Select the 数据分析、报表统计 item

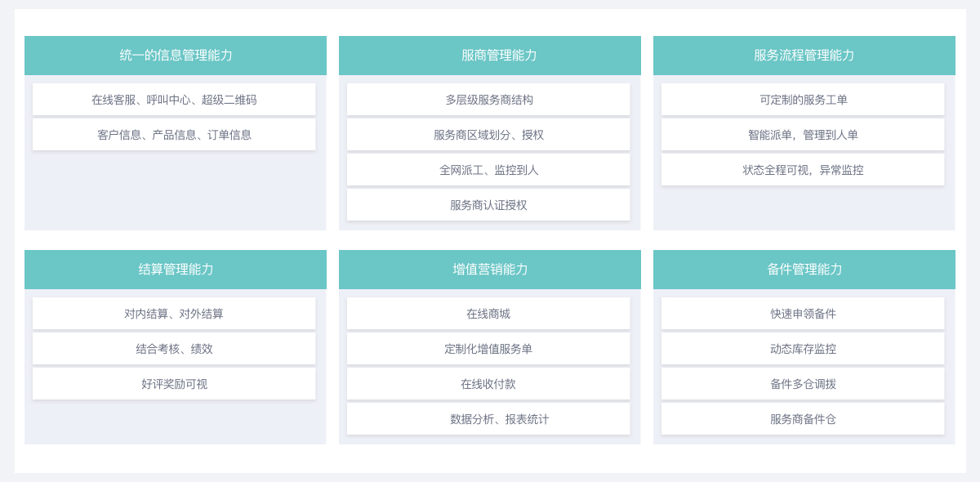pos(488,419)
